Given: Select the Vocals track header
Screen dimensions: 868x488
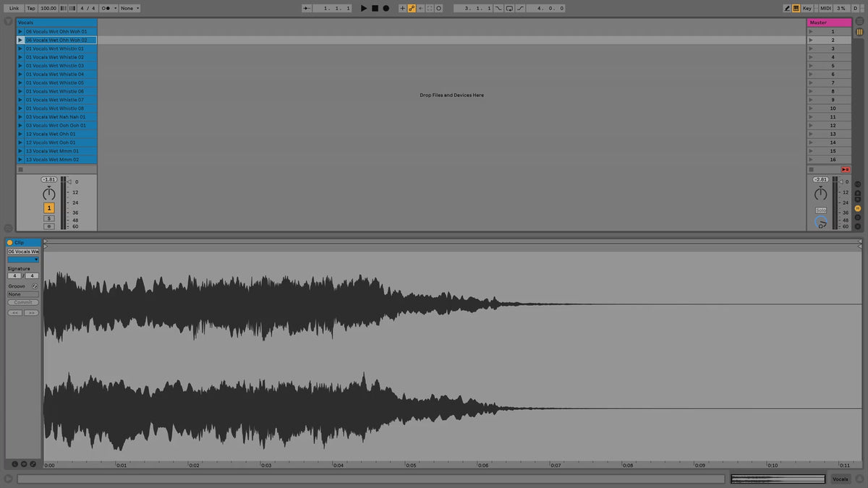Looking at the screenshot, I should tap(56, 22).
